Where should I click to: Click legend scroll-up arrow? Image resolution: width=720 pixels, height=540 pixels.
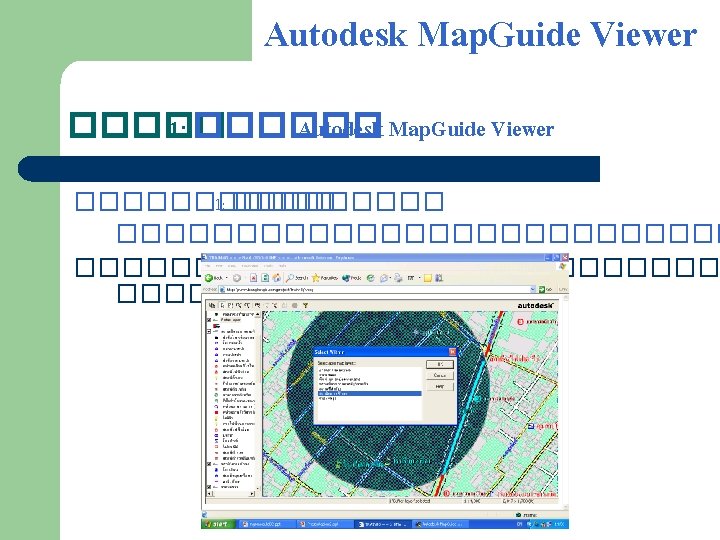click(258, 314)
